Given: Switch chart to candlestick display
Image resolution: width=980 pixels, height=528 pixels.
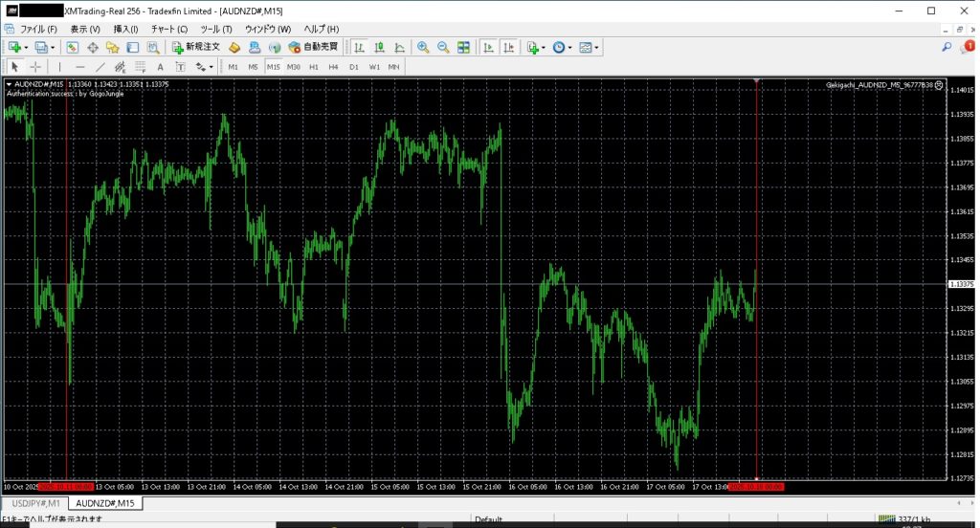Looking at the screenshot, I should click(379, 47).
